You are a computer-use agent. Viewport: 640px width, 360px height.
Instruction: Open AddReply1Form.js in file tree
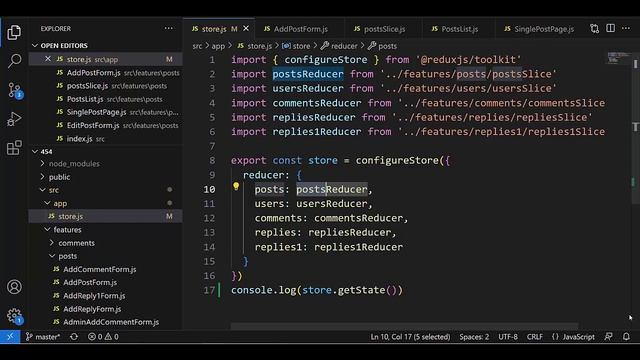click(105, 296)
